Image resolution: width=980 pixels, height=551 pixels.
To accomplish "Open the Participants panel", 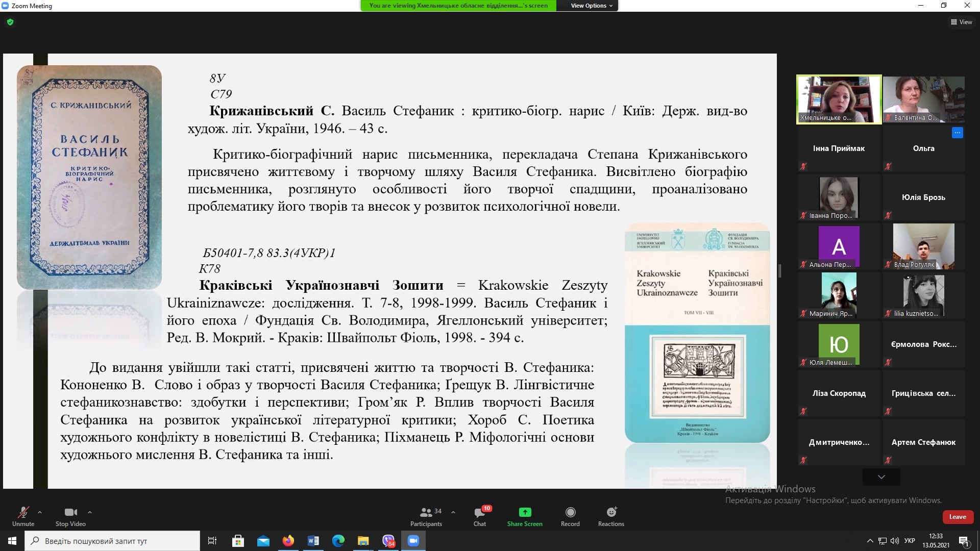I will click(x=426, y=512).
